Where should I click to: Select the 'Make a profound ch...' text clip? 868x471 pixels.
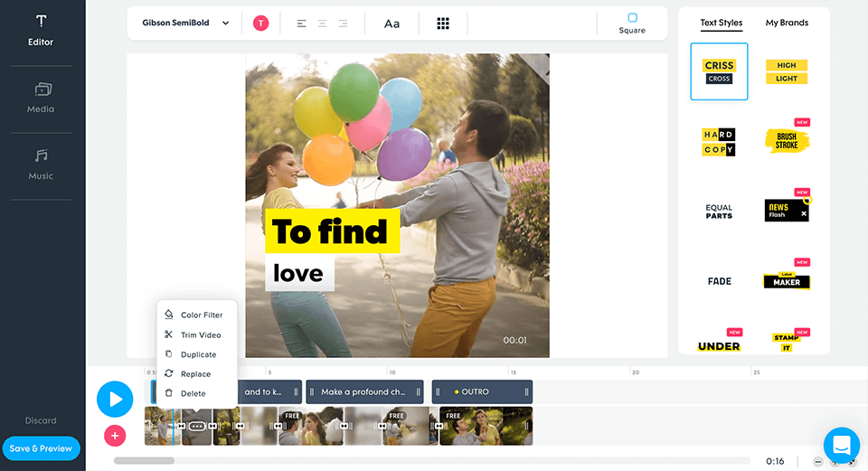point(364,391)
